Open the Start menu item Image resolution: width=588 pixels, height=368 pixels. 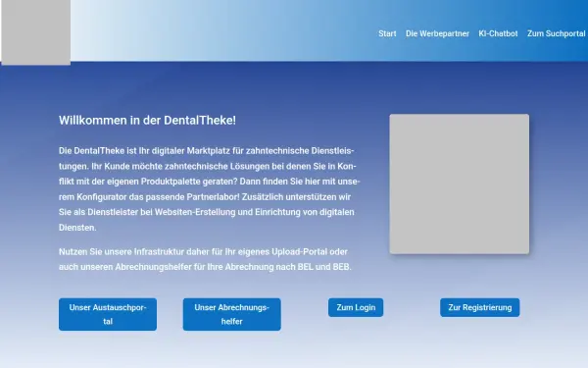point(387,33)
